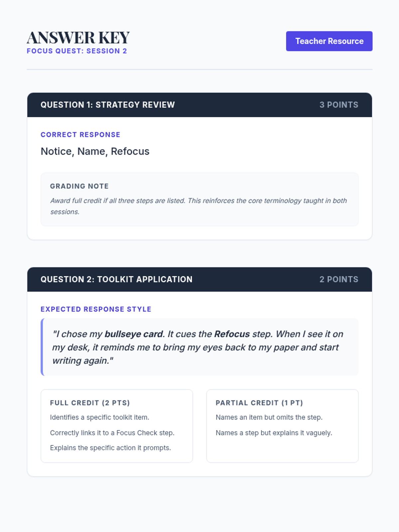The height and width of the screenshot is (532, 399).
Task: Click the EXPECTED RESPONSE STYLE label
Action: click(96, 309)
